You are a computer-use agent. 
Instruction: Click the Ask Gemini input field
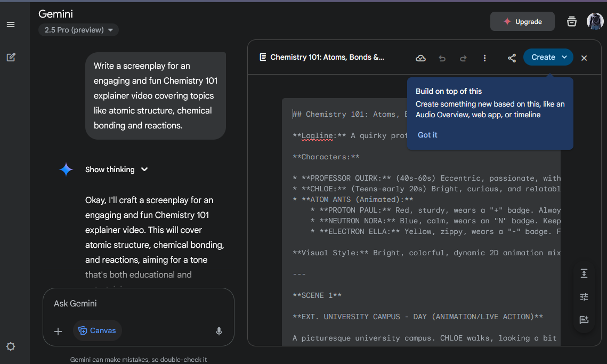(x=138, y=304)
